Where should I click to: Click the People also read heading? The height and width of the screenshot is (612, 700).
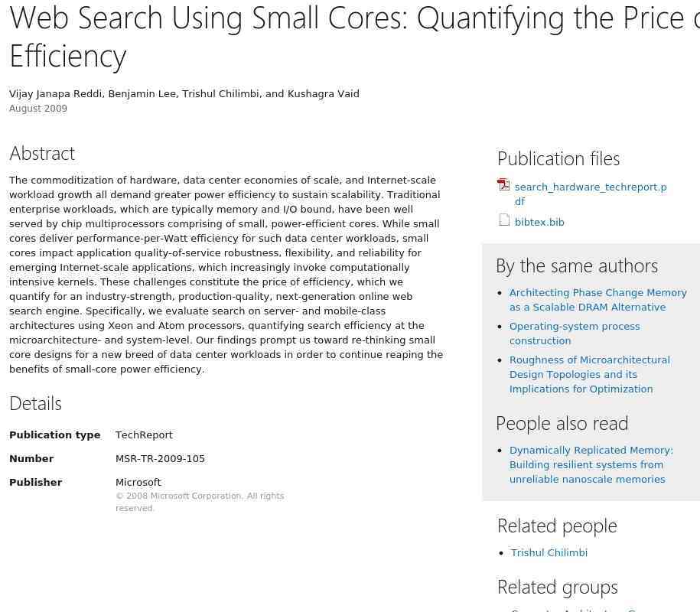click(562, 424)
